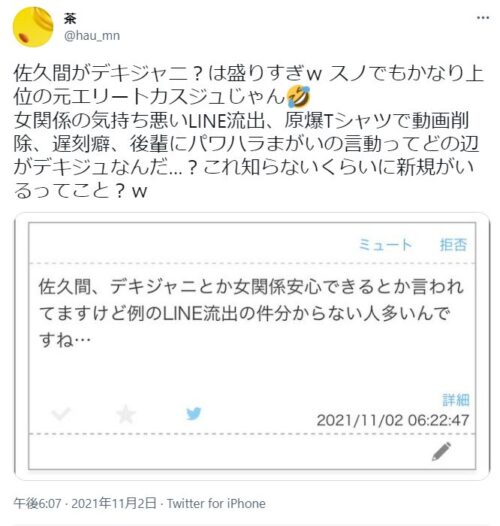Open the 茶 display name profile
Viewport: 500px width, 526px height.
(x=70, y=18)
